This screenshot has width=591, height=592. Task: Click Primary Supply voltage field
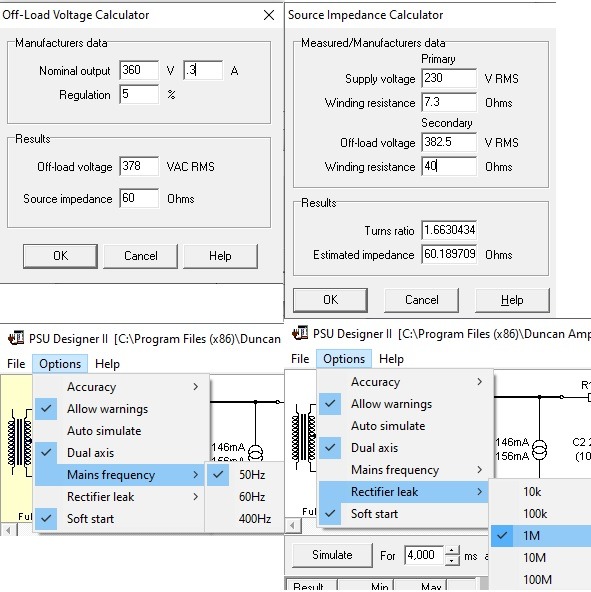(x=449, y=78)
